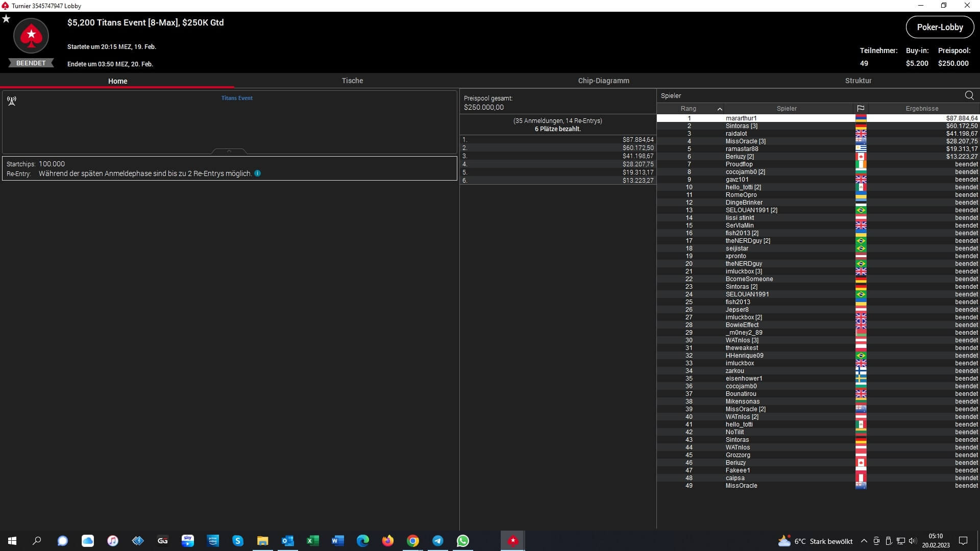The width and height of the screenshot is (980, 551).
Task: Open Microsoft Edge from taskbar
Action: 363,541
